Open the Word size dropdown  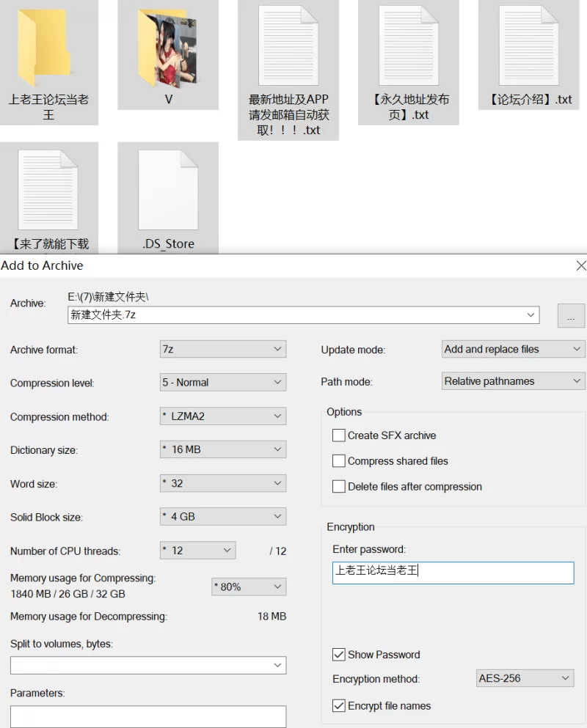223,483
